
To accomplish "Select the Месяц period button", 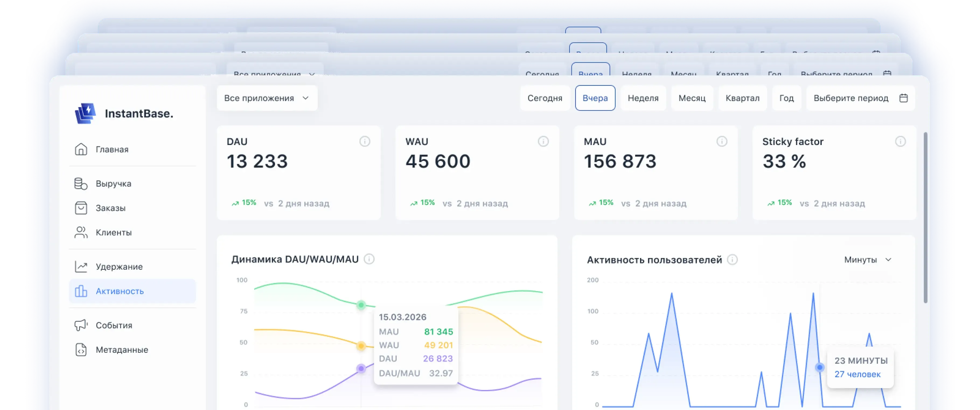I will (x=692, y=98).
